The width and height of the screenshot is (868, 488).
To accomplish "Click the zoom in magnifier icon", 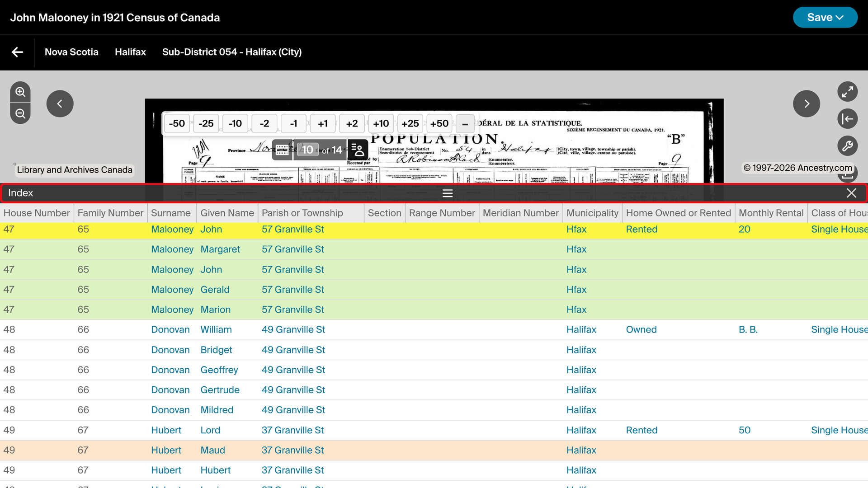I will (20, 92).
